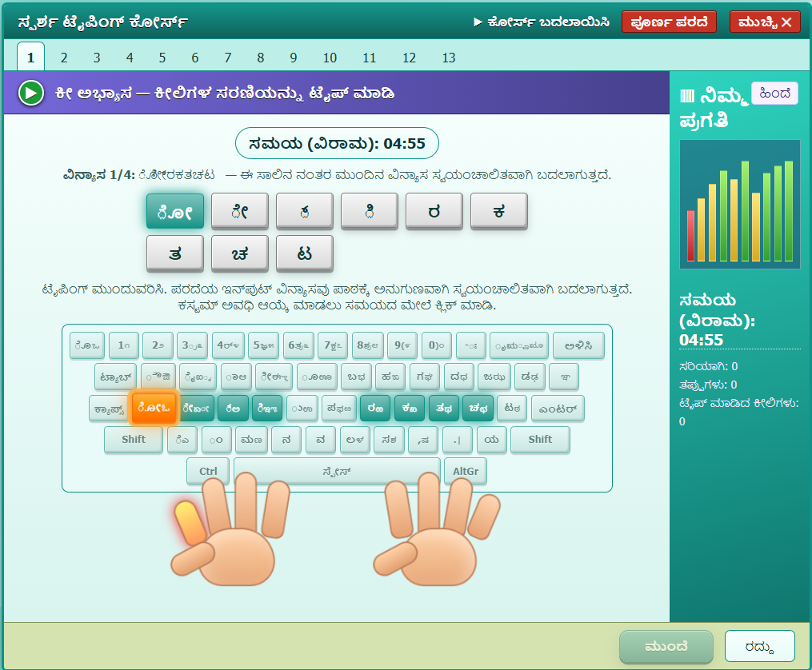Open lesson tab 2

64,58
